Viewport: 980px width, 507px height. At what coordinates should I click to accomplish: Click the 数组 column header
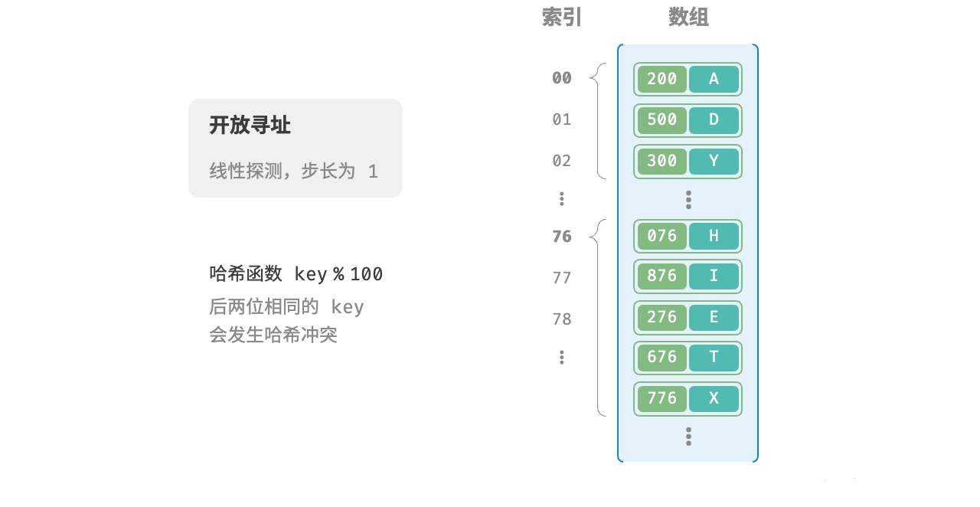pos(688,17)
